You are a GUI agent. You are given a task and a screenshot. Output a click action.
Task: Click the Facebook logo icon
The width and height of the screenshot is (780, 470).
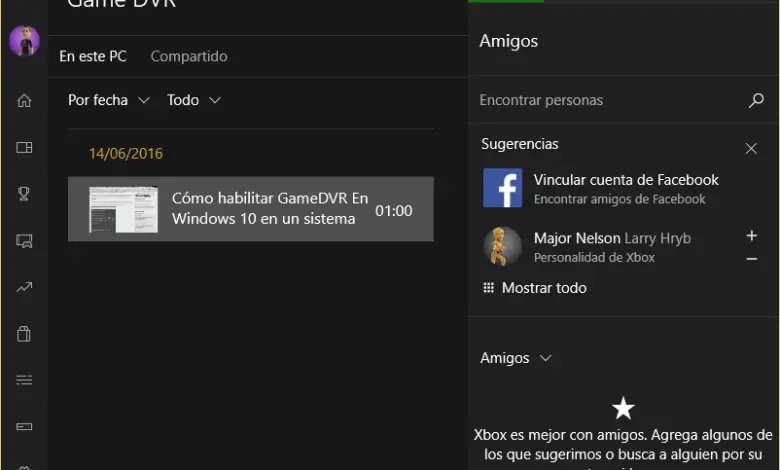click(502, 188)
